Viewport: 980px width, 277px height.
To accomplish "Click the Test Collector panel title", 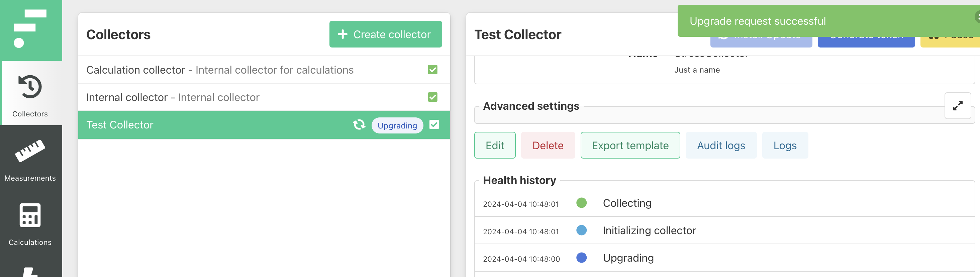I will (x=517, y=34).
